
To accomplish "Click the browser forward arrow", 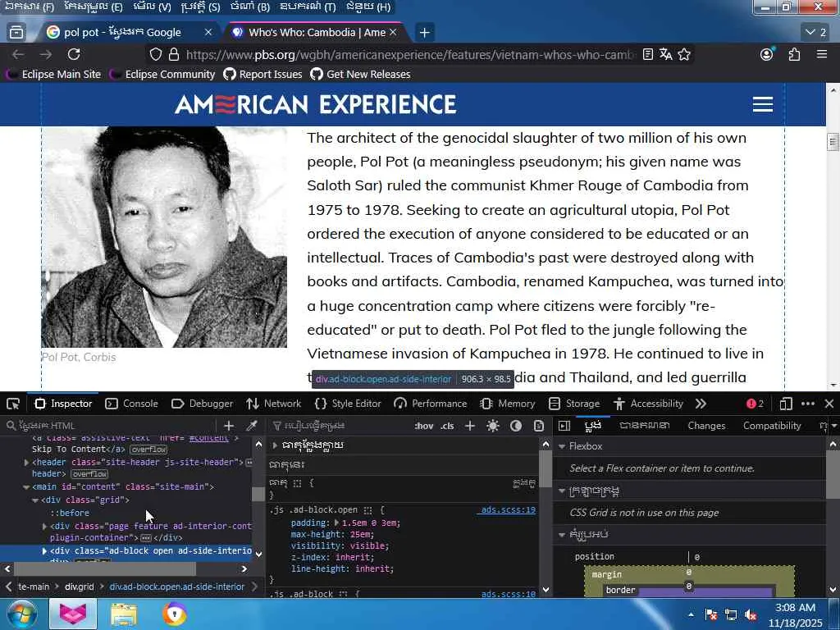I will click(x=46, y=54).
